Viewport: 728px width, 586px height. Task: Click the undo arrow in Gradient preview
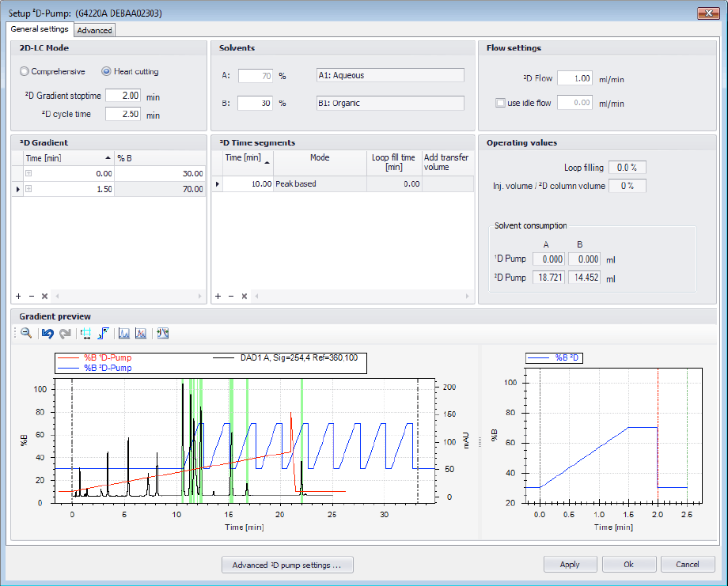(x=47, y=334)
